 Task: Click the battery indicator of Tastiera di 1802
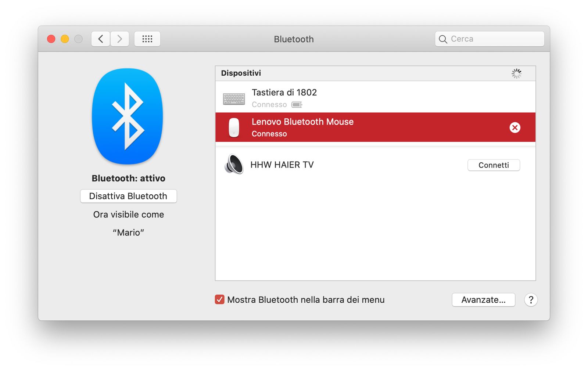(297, 105)
